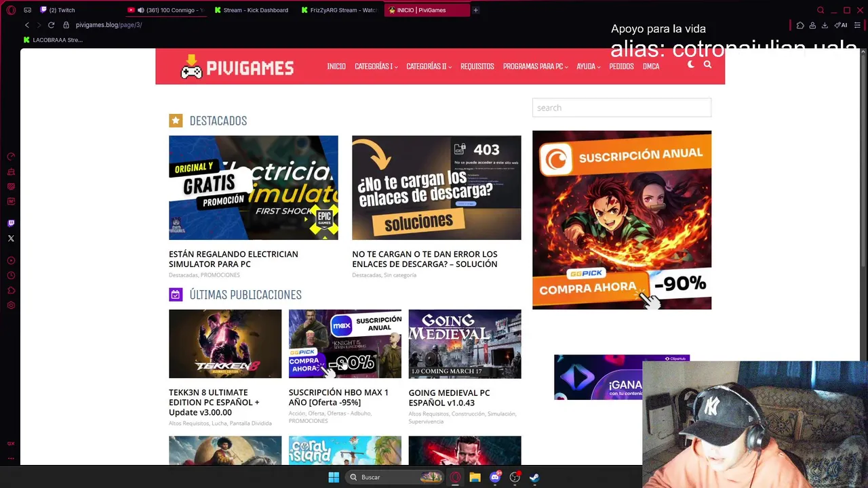The height and width of the screenshot is (488, 868).
Task: Open the Going Medieval post thumbnail
Action: 465,344
